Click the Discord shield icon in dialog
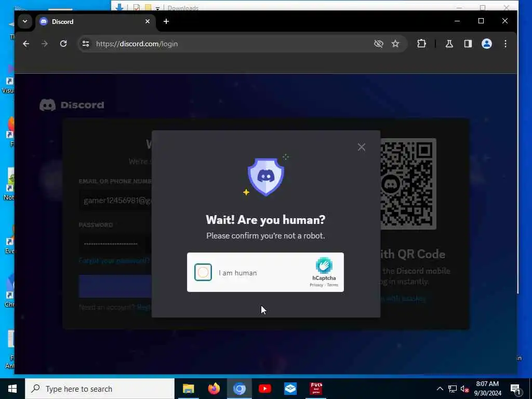The height and width of the screenshot is (399, 532). [265, 177]
